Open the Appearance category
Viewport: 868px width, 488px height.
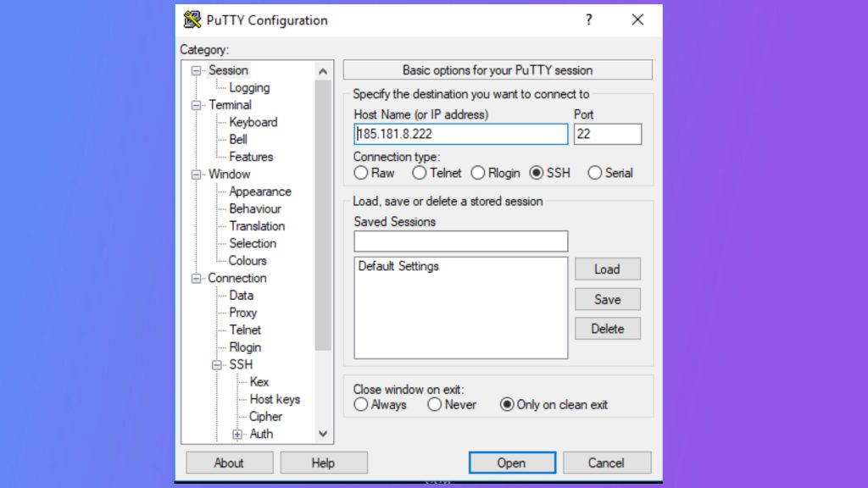260,191
